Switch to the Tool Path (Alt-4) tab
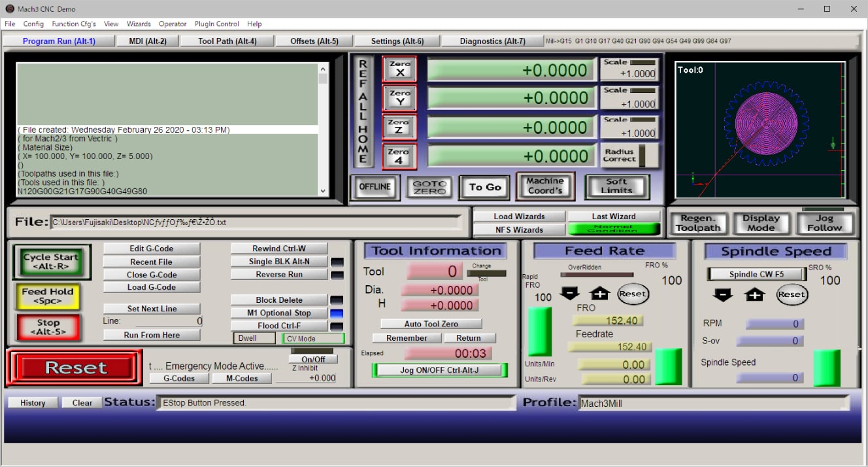 tap(227, 41)
